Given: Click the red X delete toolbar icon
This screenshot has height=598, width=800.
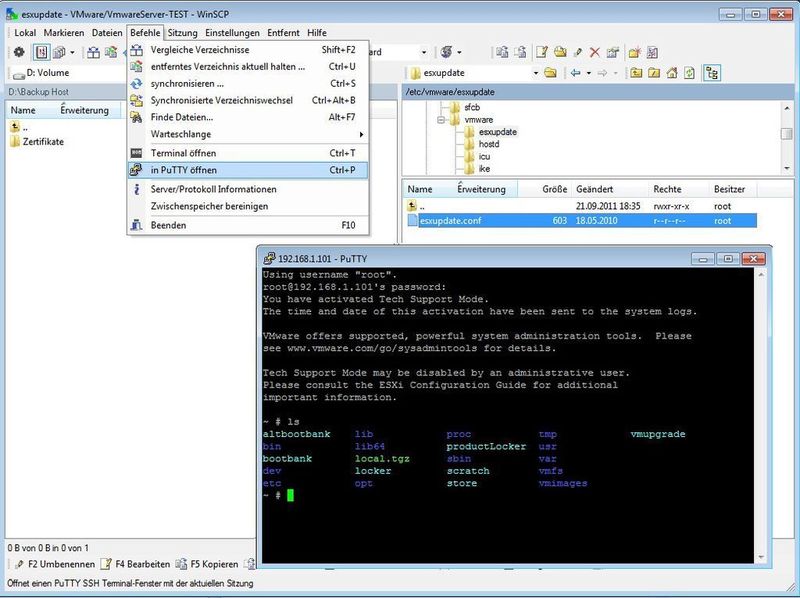Looking at the screenshot, I should 595,52.
